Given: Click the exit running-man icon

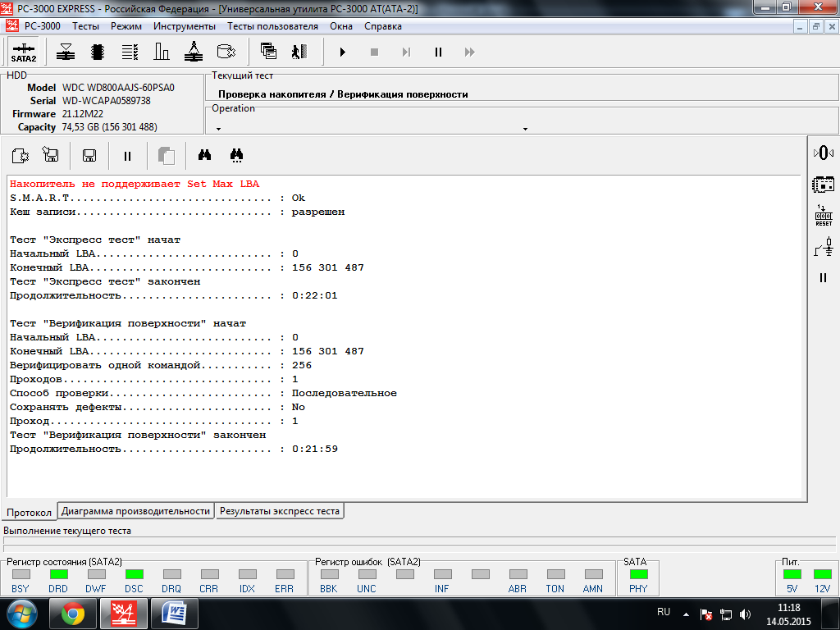Looking at the screenshot, I should click(x=299, y=52).
